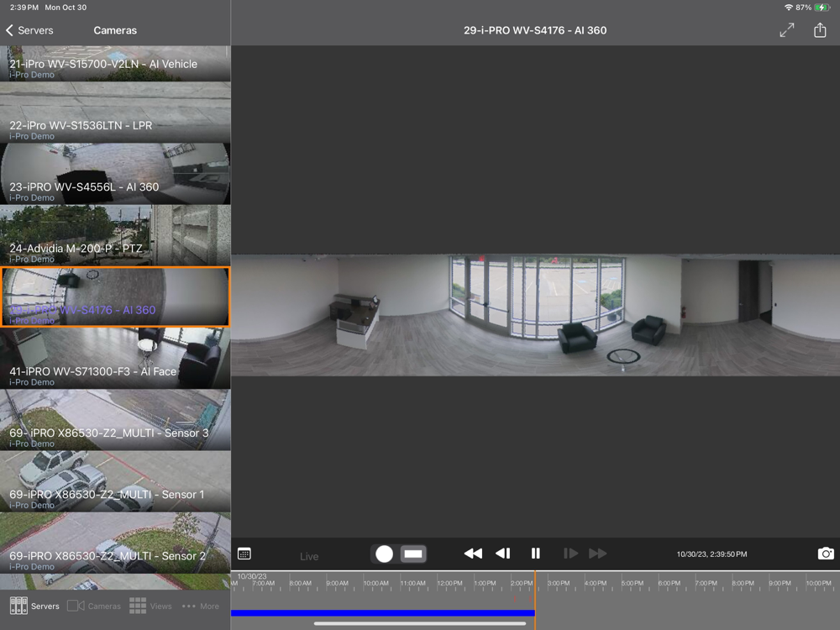Go back to Servers list
Viewport: 840px width, 630px height.
click(29, 30)
